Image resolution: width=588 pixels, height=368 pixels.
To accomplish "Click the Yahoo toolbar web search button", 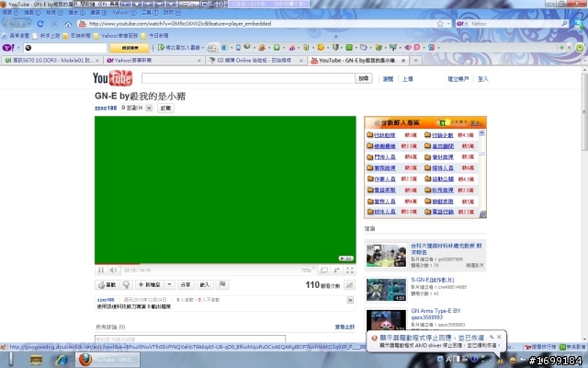I will (x=130, y=48).
